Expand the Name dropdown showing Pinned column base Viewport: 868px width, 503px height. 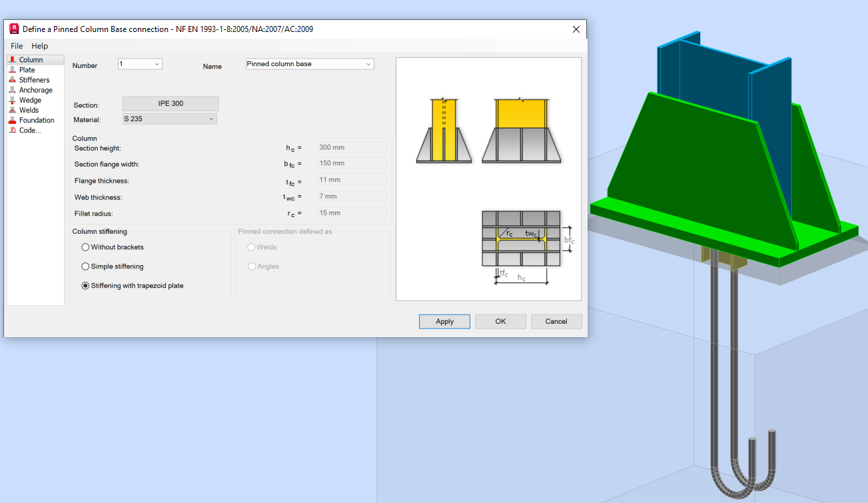tap(368, 64)
